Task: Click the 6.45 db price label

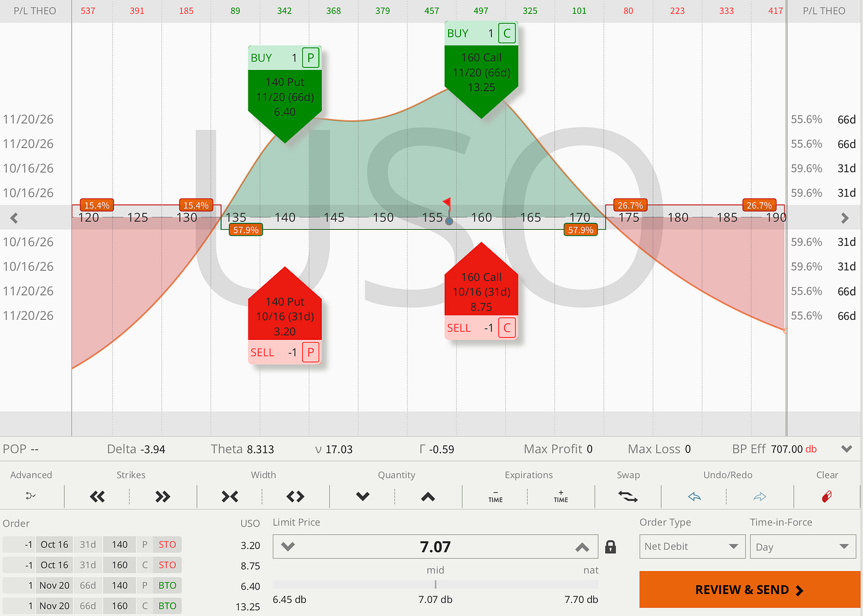Action: [x=289, y=599]
